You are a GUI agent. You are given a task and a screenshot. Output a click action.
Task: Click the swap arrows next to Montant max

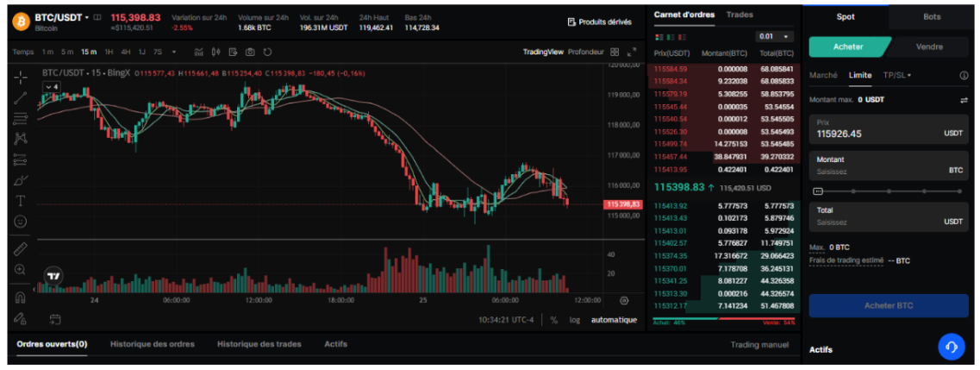[x=963, y=99]
